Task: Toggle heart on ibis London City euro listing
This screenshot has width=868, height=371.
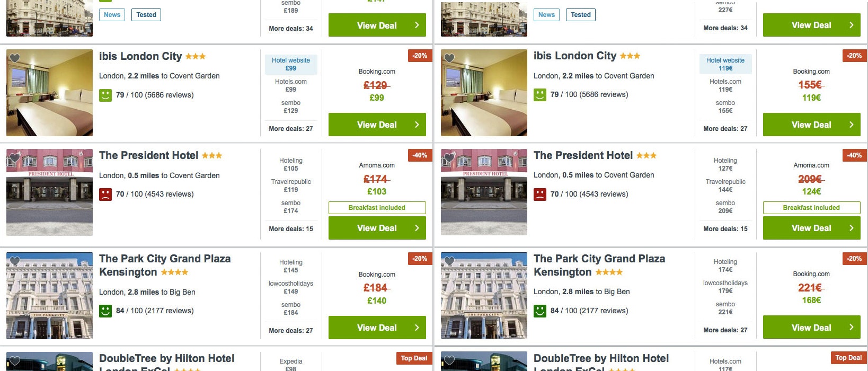Action: coord(449,58)
